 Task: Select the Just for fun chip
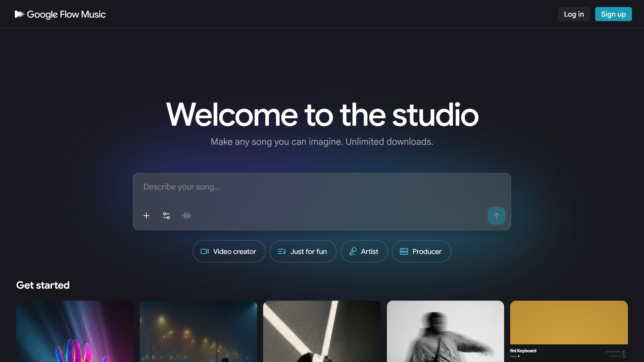(x=303, y=251)
